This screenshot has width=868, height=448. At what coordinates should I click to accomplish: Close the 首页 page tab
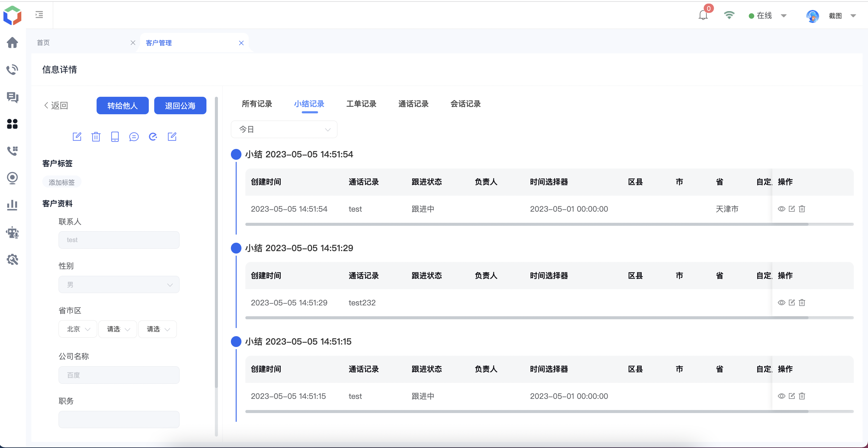click(133, 43)
